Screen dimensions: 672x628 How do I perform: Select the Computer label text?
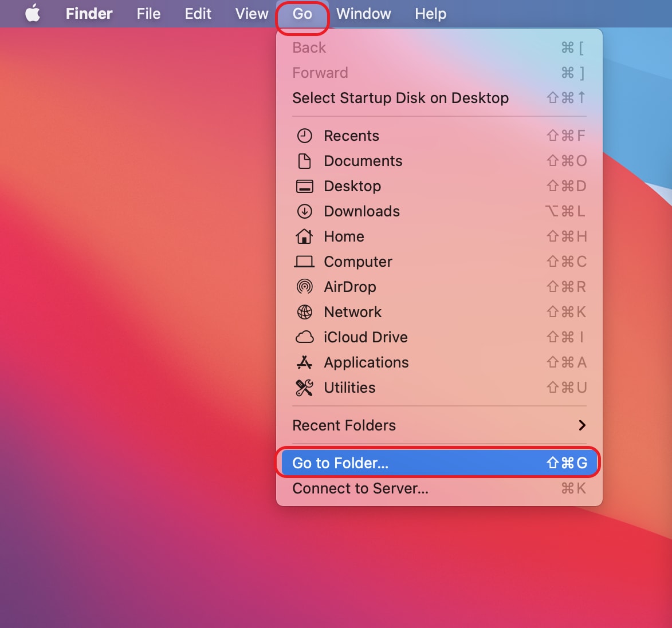click(358, 262)
